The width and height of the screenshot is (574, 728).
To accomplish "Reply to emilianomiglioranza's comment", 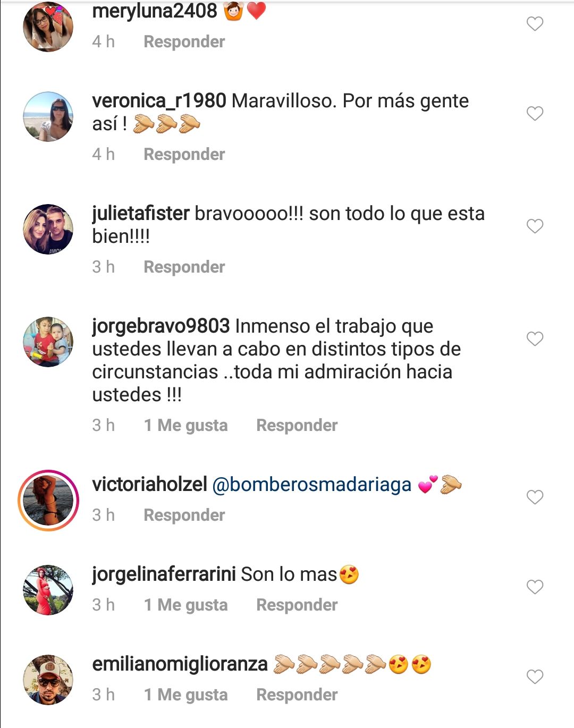I will tap(297, 695).
